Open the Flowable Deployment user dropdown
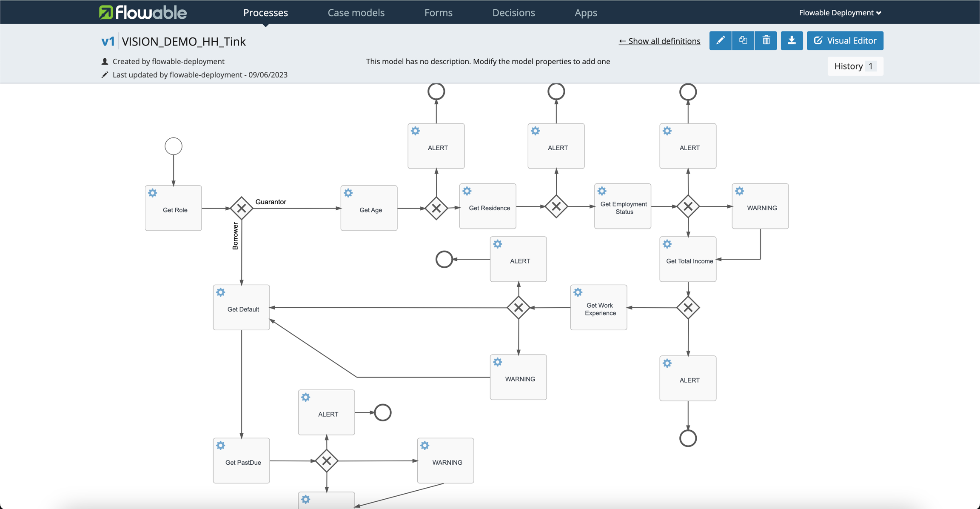 point(840,12)
